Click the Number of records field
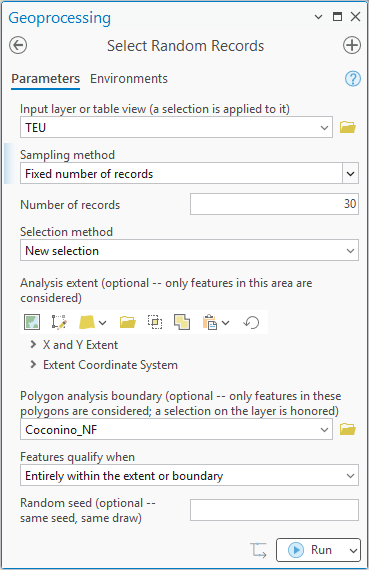Screen dimensions: 369x570 [274, 204]
